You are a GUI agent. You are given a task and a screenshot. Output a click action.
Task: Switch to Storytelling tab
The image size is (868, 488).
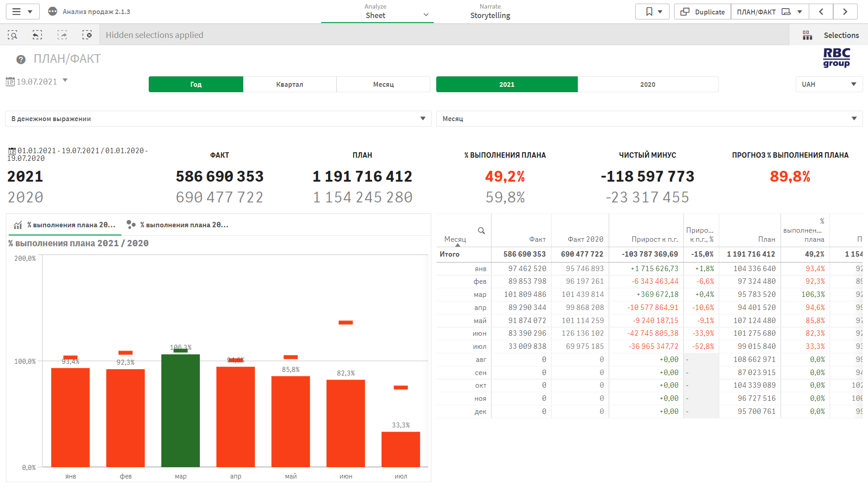[490, 12]
